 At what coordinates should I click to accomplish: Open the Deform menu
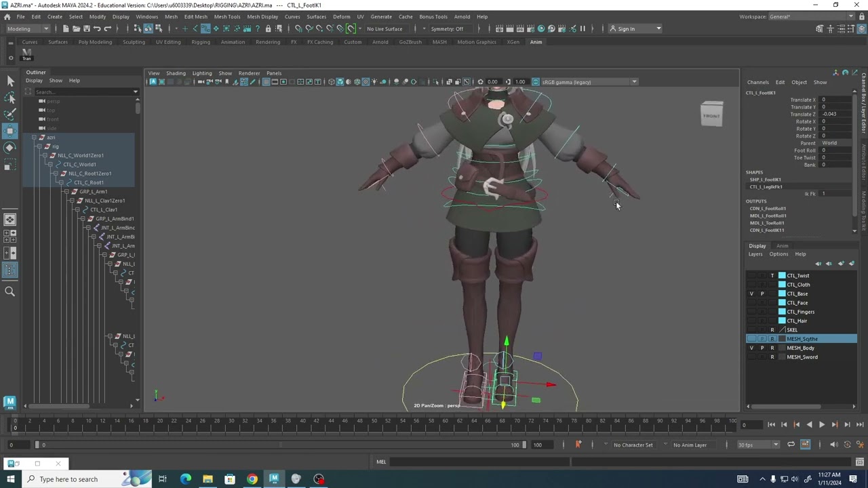pyautogui.click(x=341, y=16)
